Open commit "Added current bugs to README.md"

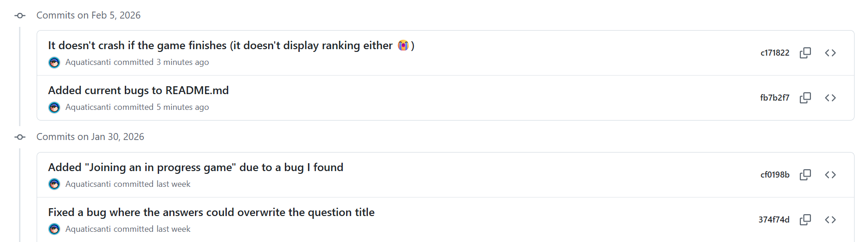tap(138, 90)
